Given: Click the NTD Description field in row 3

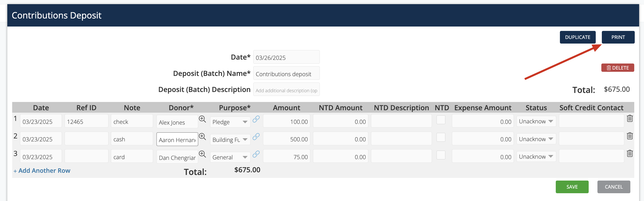Looking at the screenshot, I should [x=401, y=156].
